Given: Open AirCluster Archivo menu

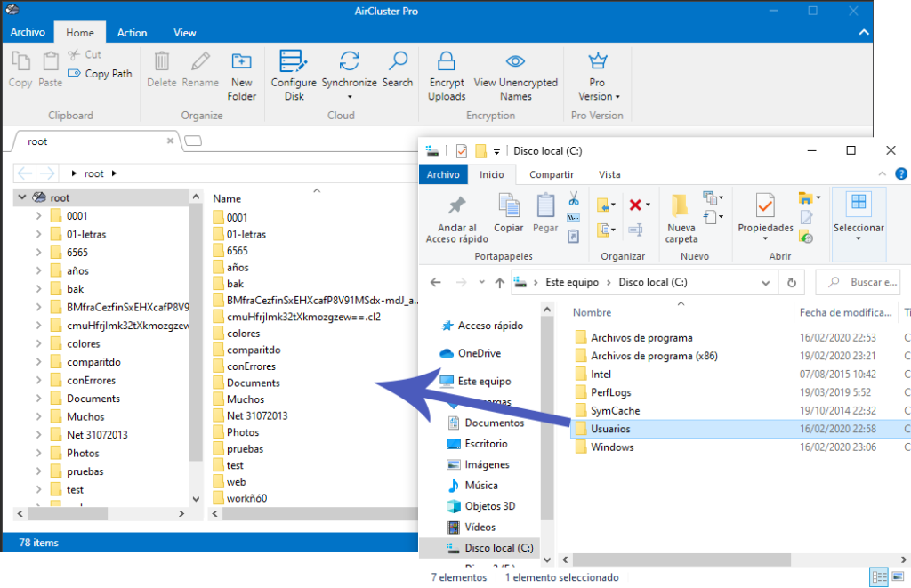Looking at the screenshot, I should click(28, 32).
